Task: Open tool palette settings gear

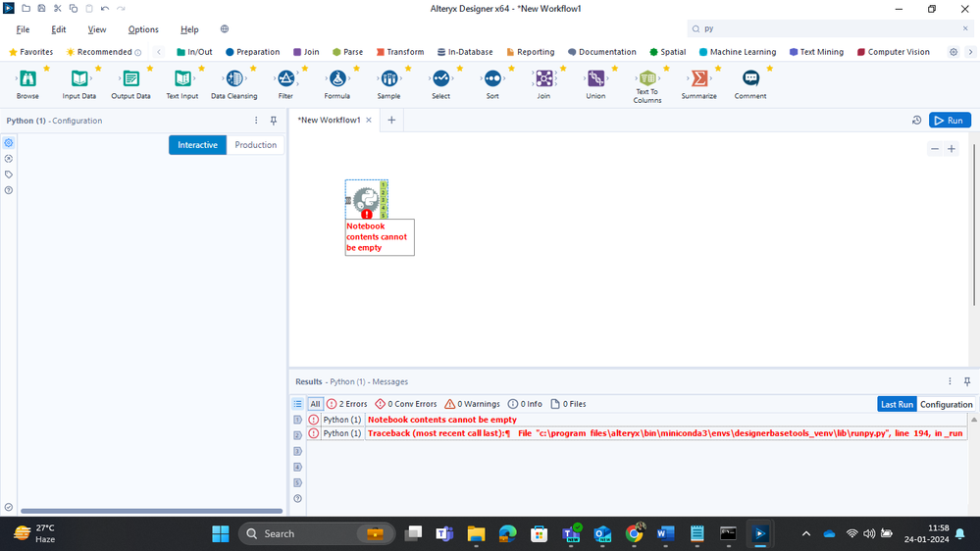Action: coord(954,52)
